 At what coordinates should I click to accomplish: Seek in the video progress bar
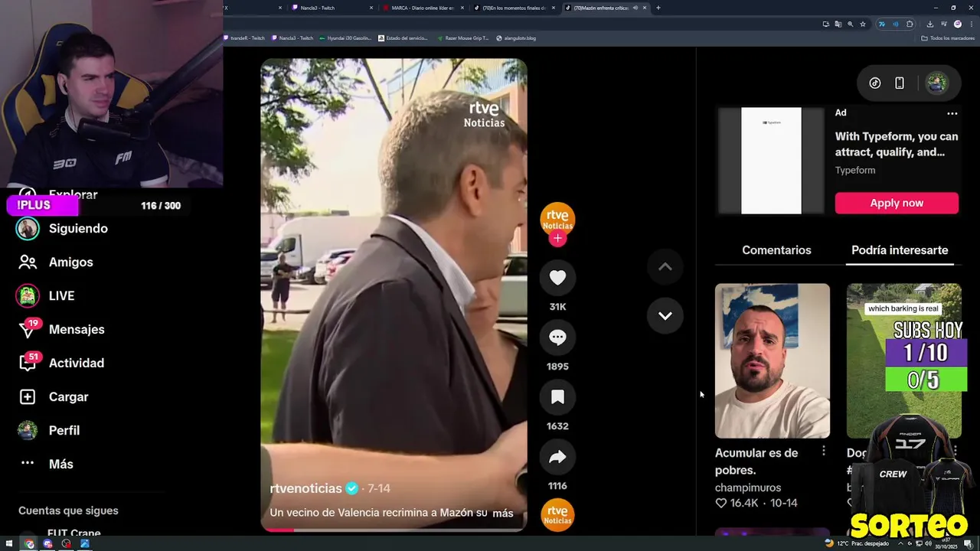point(394,529)
